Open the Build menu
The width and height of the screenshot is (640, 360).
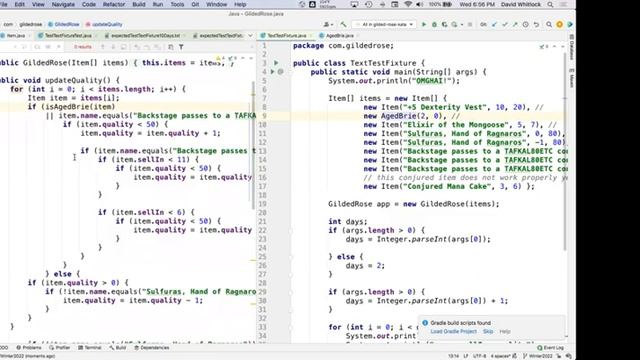139,4
